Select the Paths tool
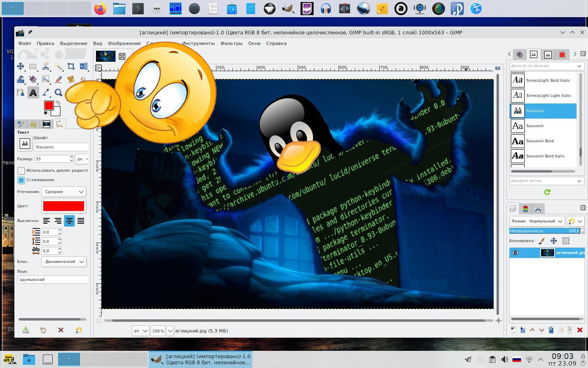This screenshot has height=368, width=588. [x=21, y=92]
